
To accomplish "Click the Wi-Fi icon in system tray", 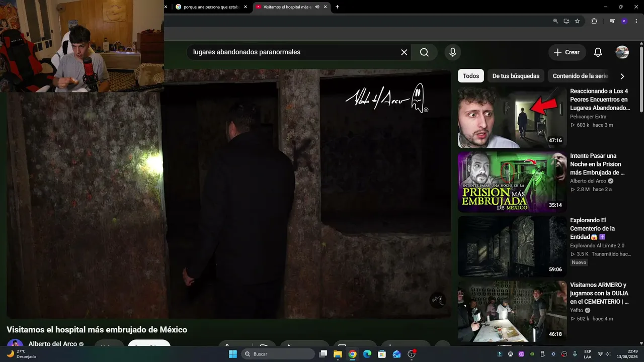I will point(600,354).
